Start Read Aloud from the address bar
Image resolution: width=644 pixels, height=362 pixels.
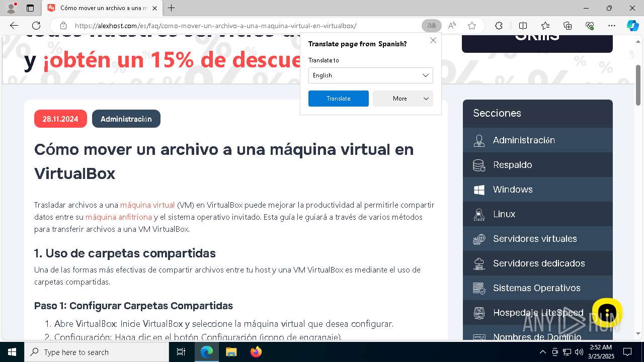tap(452, 26)
